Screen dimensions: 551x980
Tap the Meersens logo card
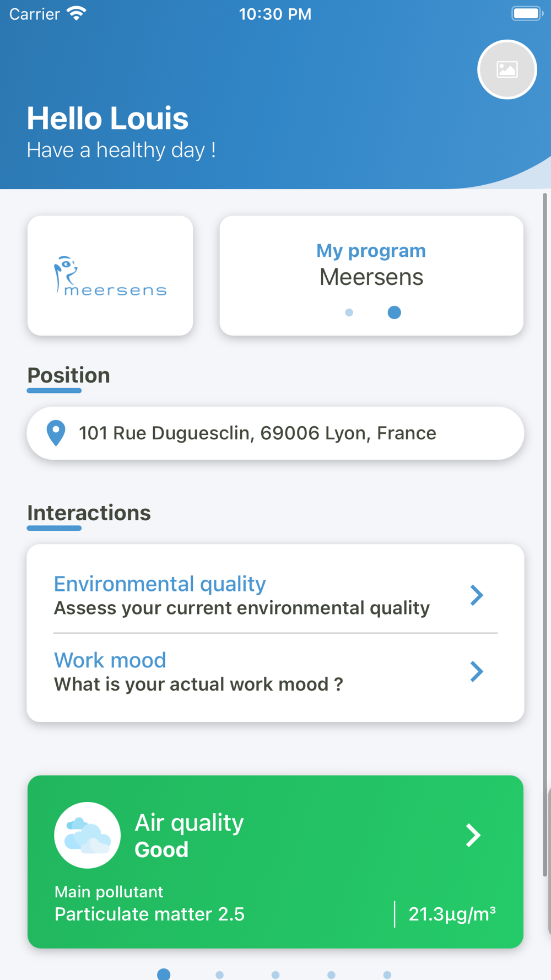tap(110, 276)
